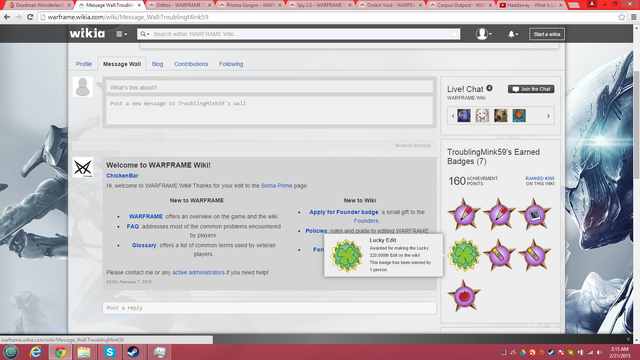Viewport: 640px width, 360px height.
Task: Open third chat user avatar (brown)
Action: point(500,116)
